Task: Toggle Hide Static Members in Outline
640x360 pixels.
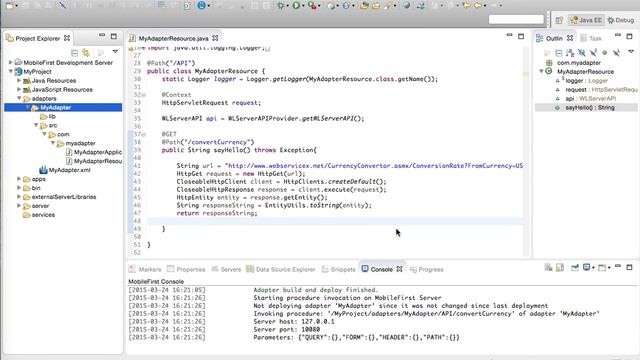Action: coord(593,53)
